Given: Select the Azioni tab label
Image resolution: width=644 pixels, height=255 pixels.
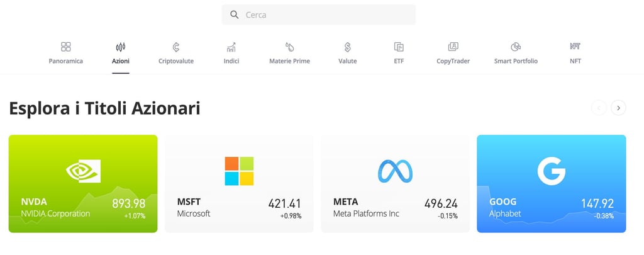Looking at the screenshot, I should click(x=121, y=61).
